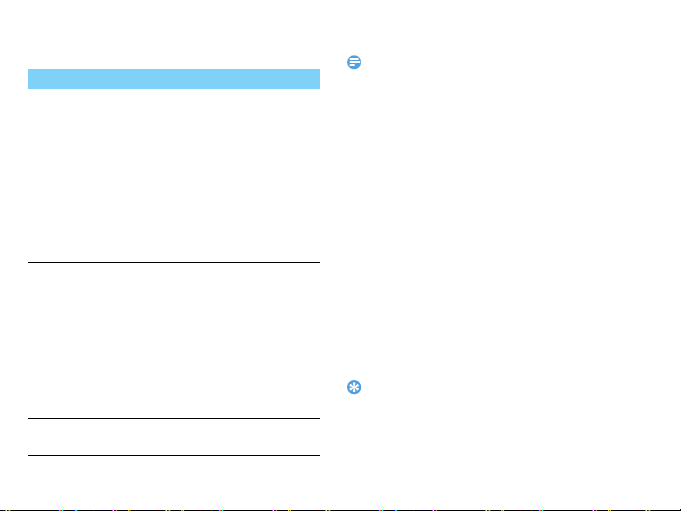This screenshot has width=681, height=511.
Task: Click blank space between second and third dividers
Action: [x=174, y=437]
